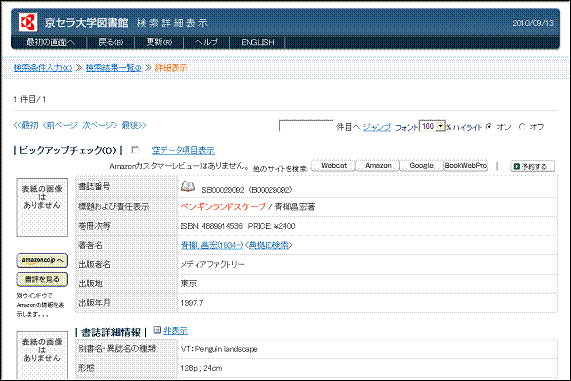Click the <前ページ pagination link
The image size is (571, 381).
pyautogui.click(x=60, y=125)
